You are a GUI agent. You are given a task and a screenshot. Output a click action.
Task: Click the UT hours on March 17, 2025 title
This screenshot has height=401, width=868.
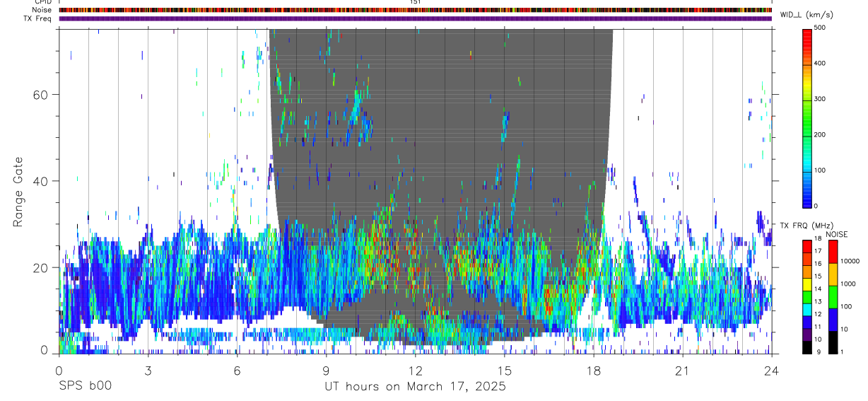415,387
